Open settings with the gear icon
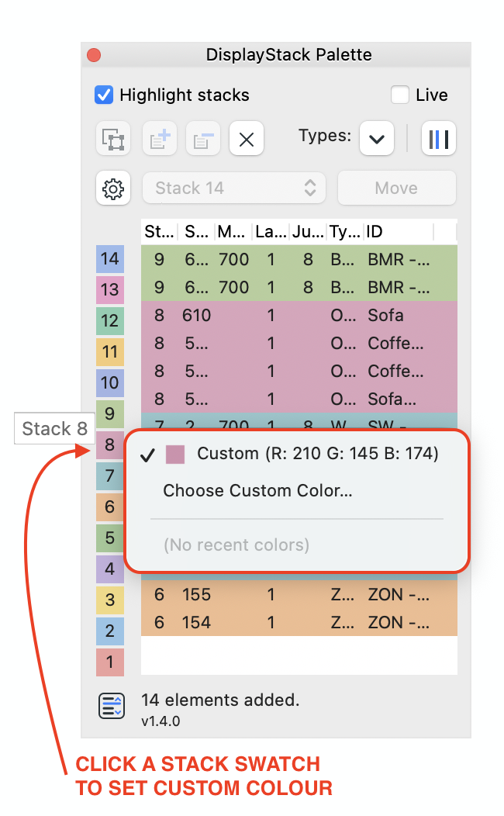The image size is (504, 816). click(x=113, y=188)
